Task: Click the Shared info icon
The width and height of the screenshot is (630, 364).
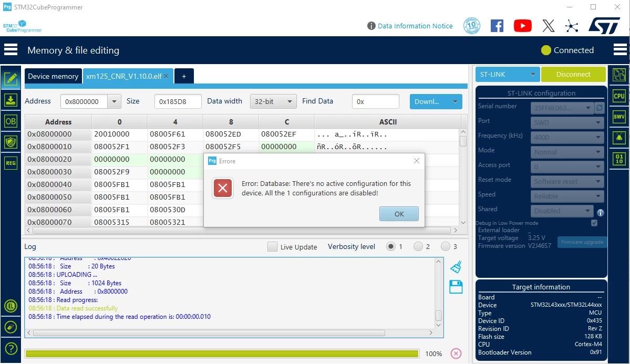Action: pos(600,213)
